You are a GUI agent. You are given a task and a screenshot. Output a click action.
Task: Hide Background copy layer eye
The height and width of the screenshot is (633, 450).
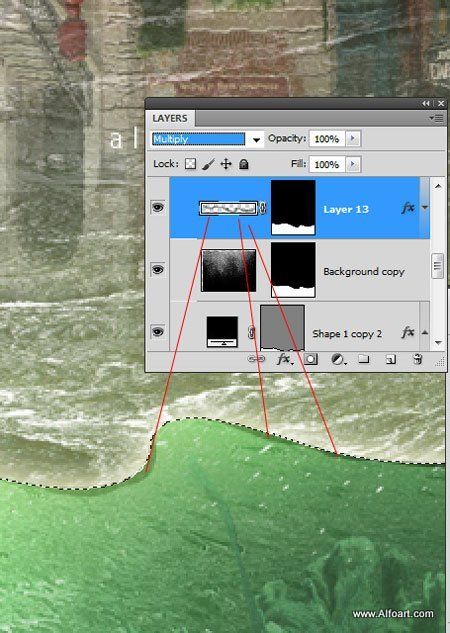click(157, 269)
